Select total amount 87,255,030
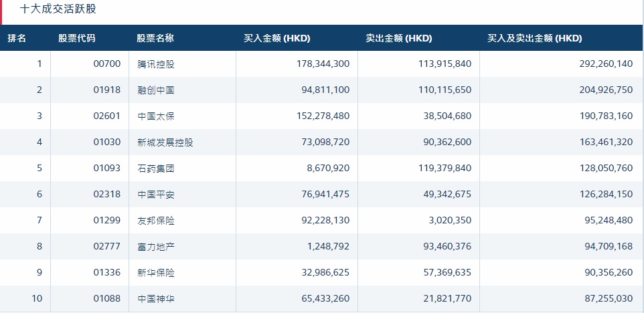Screen dimensions: 644x313 [x=609, y=298]
